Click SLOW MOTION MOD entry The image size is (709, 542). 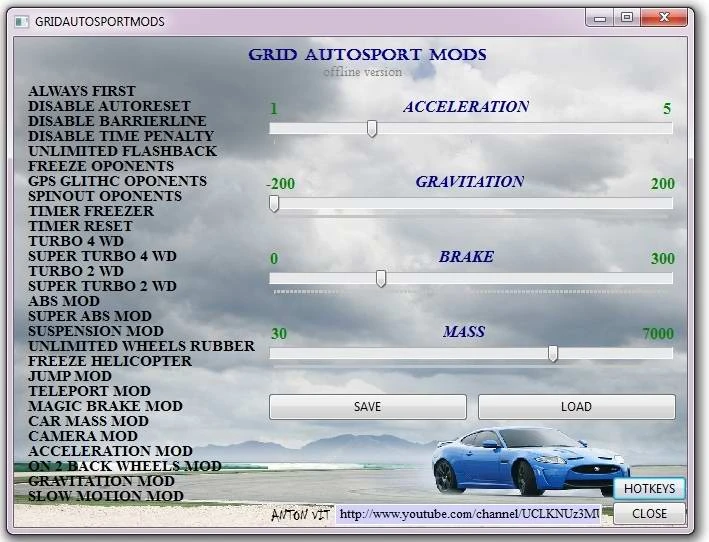[x=106, y=495]
